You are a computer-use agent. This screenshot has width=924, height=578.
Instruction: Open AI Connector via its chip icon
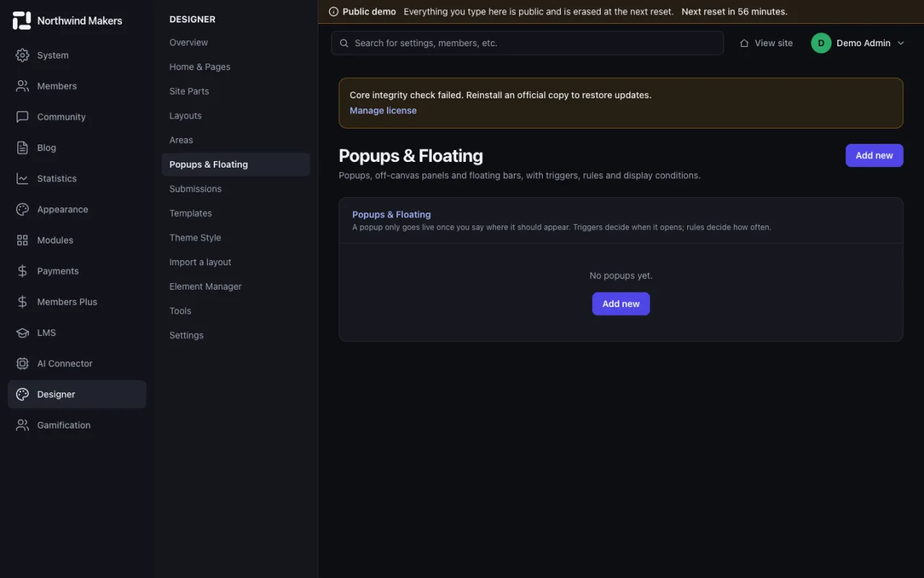tap(22, 363)
